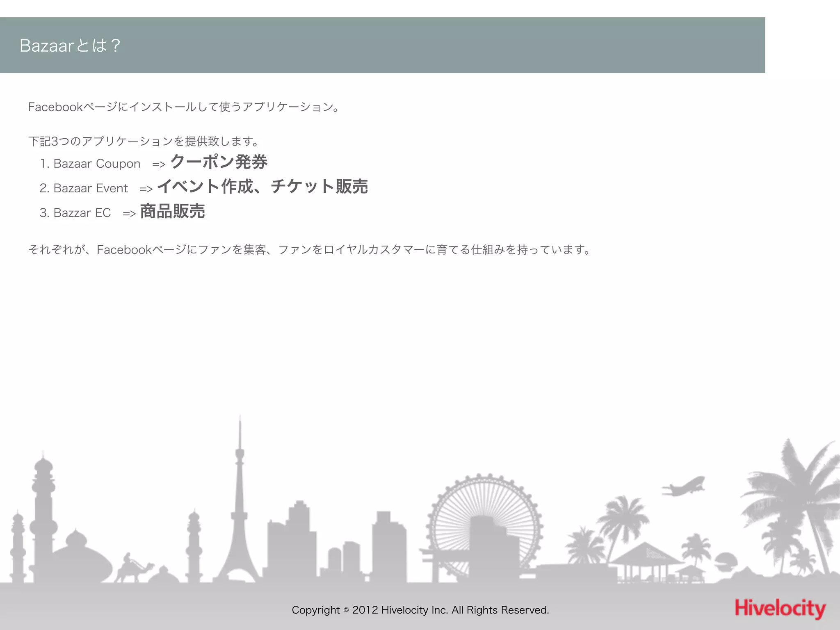The width and height of the screenshot is (840, 630).
Task: Select the line 'Facebookページにインストールして使うアプリケーション。'
Action: (184, 107)
